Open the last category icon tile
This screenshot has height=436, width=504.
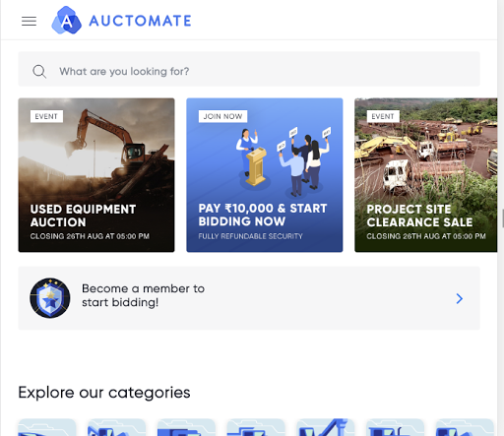coord(465,427)
